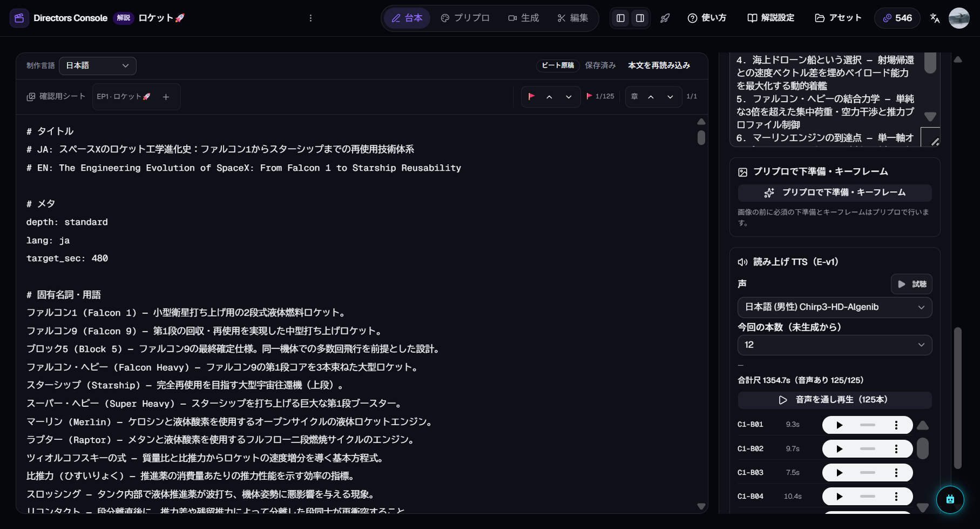This screenshot has height=529, width=980.
Task: Click the speaker icon beside 読み上げ TTS
Action: tap(742, 262)
